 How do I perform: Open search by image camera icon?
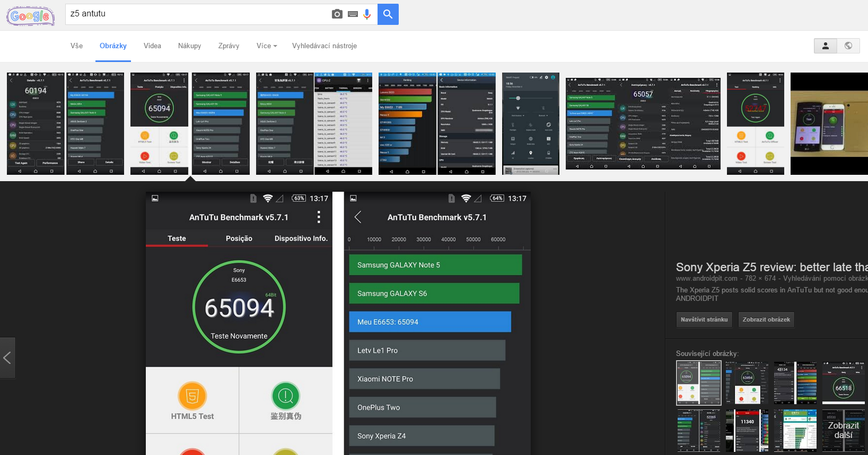[337, 14]
